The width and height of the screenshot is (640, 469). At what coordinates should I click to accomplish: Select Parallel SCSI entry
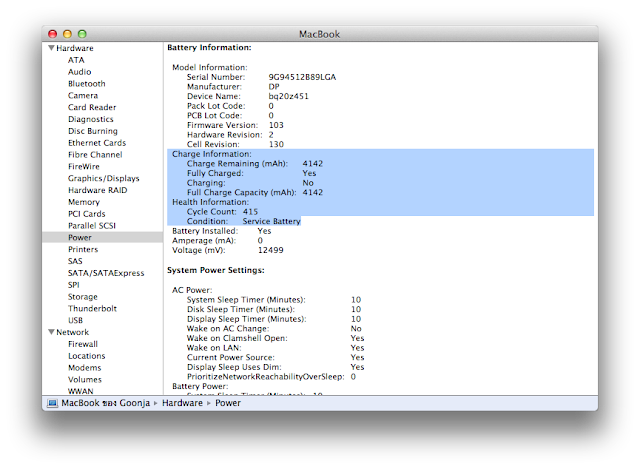(92, 226)
